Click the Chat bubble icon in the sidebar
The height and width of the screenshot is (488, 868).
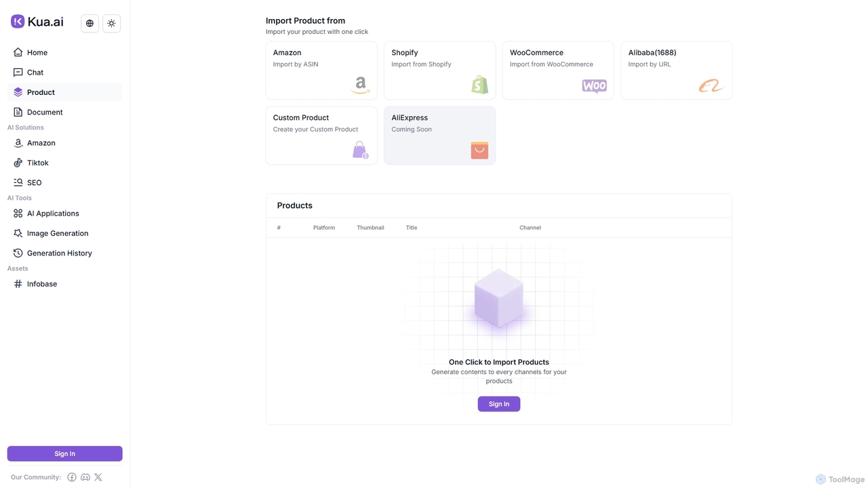18,72
